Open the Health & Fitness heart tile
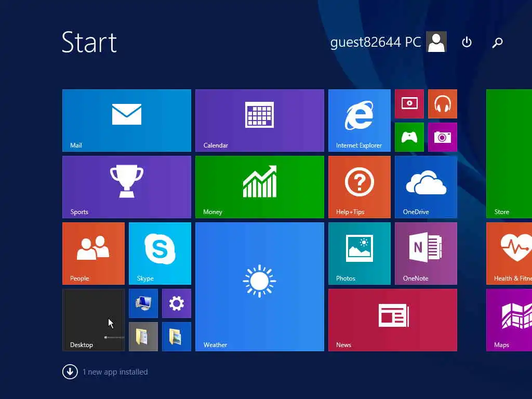This screenshot has width=532, height=399. click(x=509, y=254)
